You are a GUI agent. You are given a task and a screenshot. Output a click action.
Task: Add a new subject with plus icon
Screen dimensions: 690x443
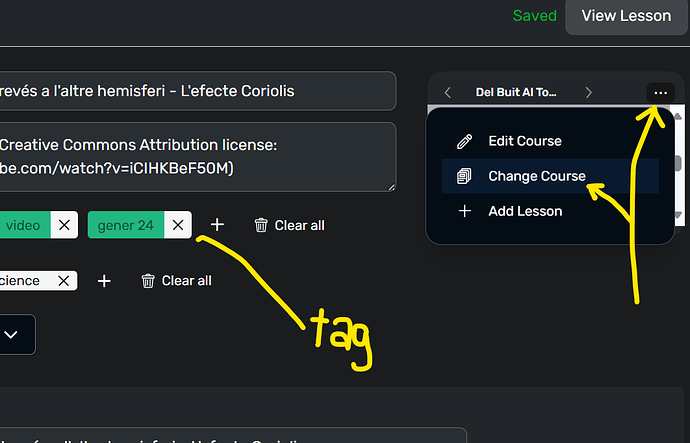[104, 281]
